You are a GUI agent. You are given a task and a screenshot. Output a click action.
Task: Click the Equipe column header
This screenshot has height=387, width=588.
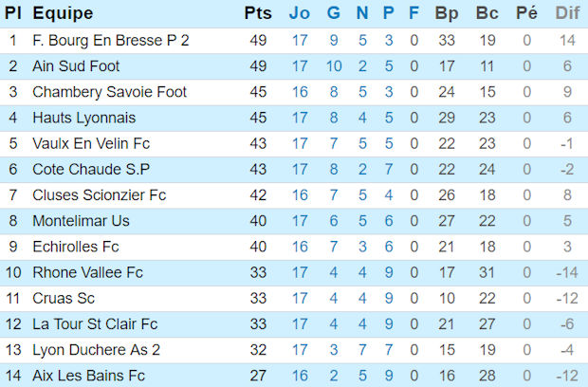coord(63,13)
